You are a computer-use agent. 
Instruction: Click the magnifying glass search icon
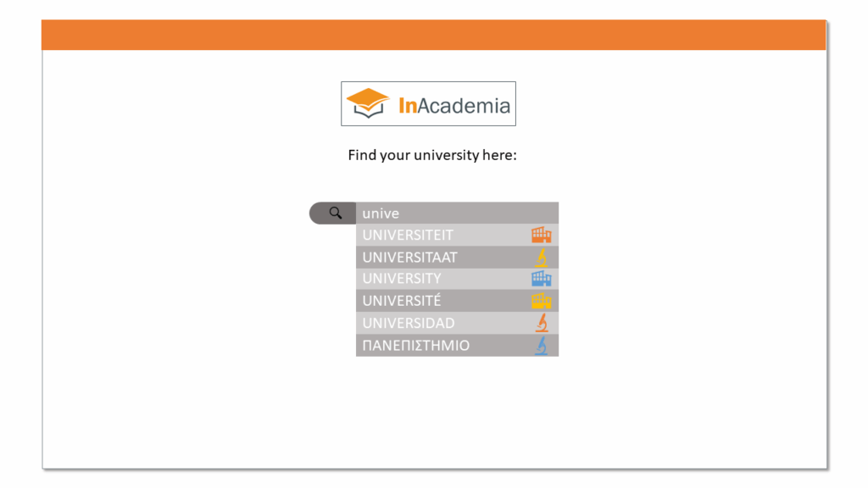click(335, 213)
